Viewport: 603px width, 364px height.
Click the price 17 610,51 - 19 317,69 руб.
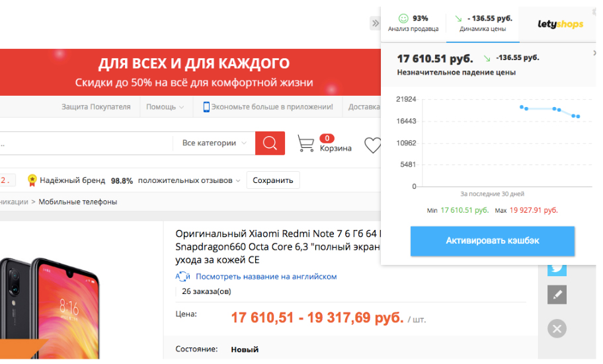pos(317,318)
